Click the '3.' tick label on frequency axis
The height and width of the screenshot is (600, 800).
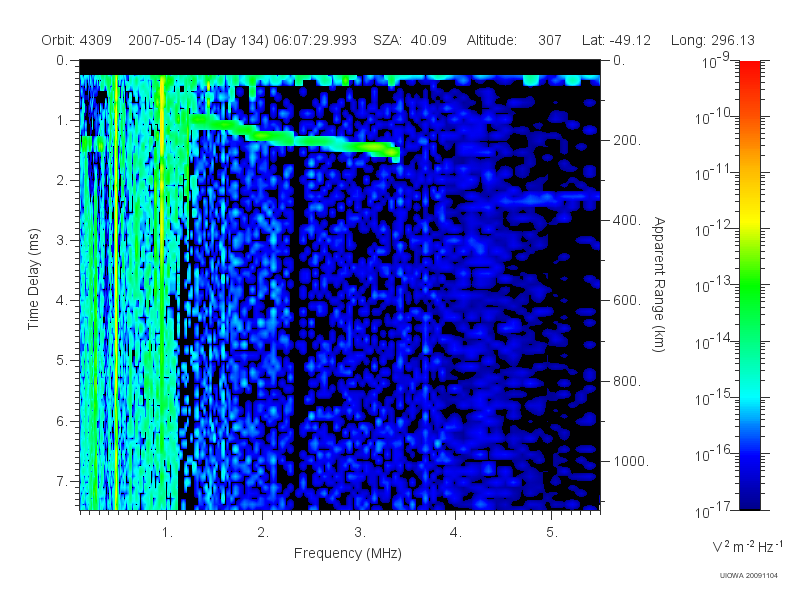point(360,533)
